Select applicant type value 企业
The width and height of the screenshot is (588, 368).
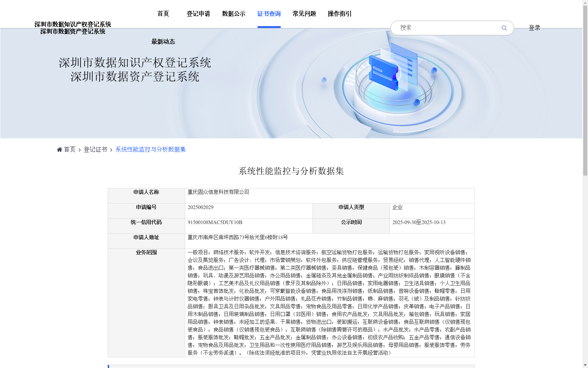coord(397,207)
